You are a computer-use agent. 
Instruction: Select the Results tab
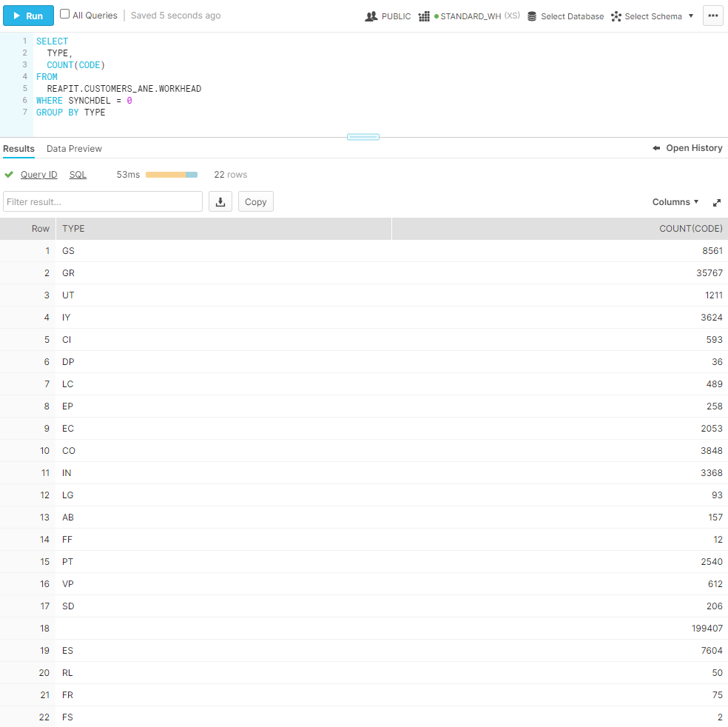click(18, 149)
